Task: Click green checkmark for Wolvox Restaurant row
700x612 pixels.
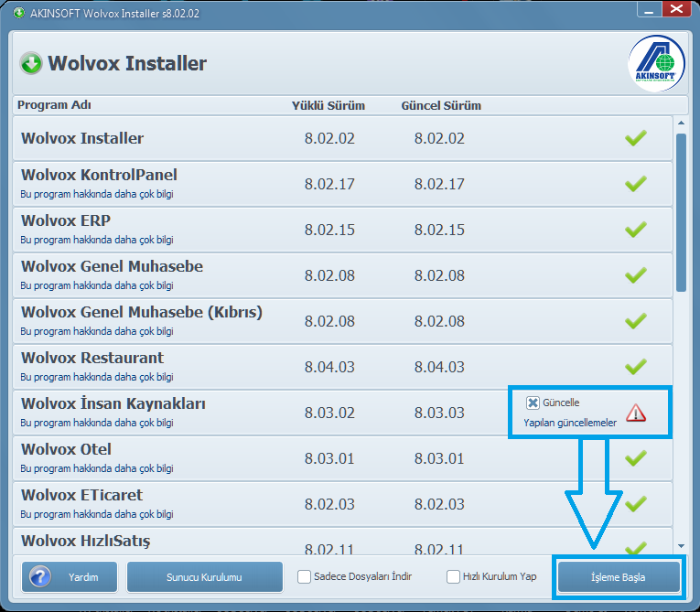Action: pos(636,367)
